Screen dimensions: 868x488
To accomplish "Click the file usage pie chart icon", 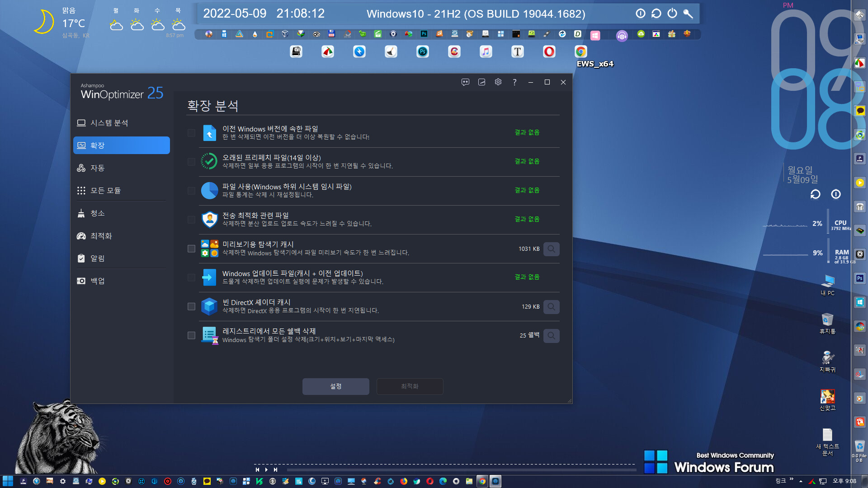I will (209, 191).
